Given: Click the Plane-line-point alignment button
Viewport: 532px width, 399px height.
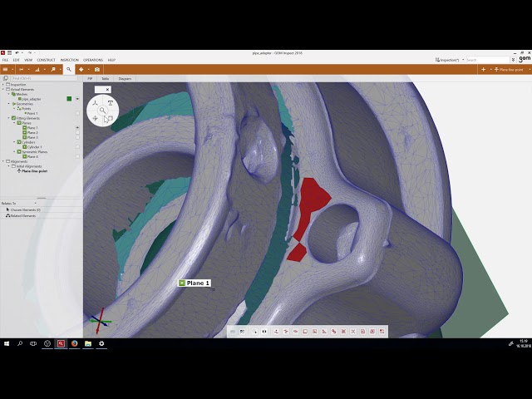Looking at the screenshot, I should [x=509, y=69].
